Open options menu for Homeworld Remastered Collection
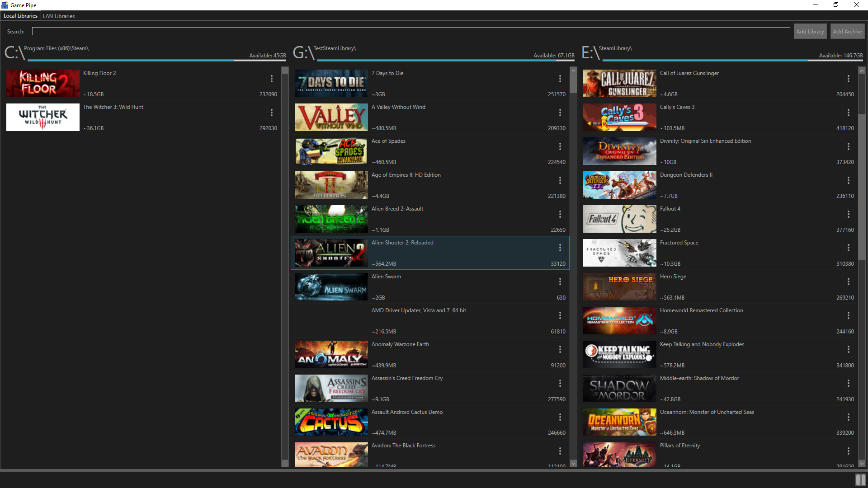 click(x=848, y=315)
